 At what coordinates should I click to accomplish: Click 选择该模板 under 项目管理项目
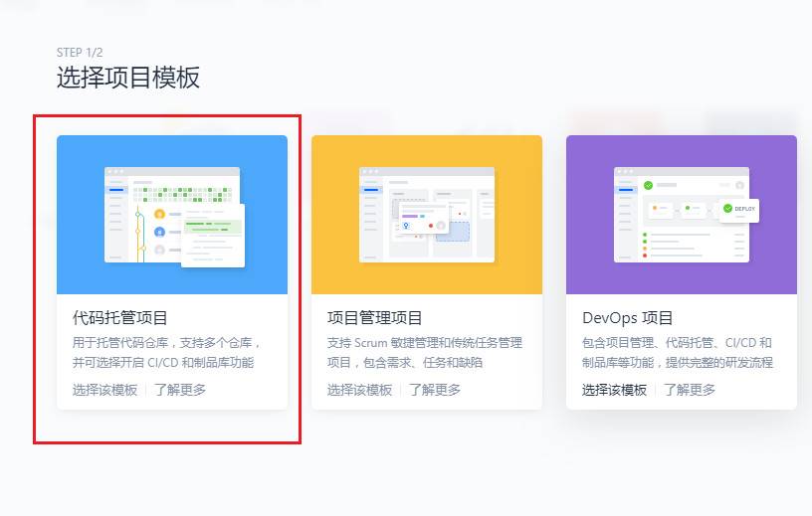tap(360, 390)
